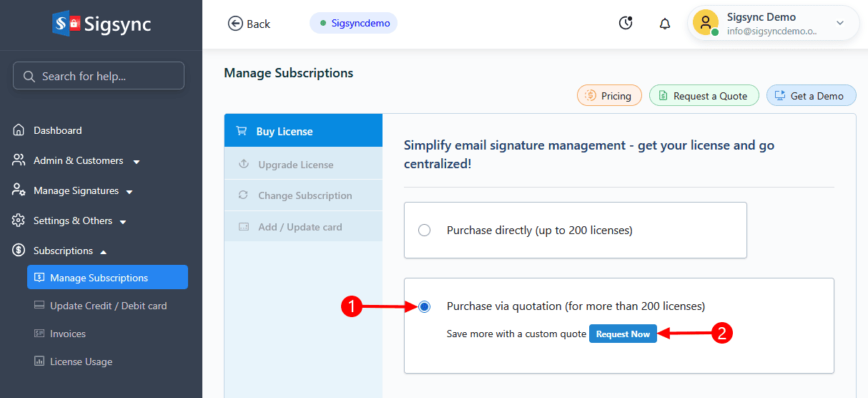Screen dimensions: 868x398
Task: Click the Sigsync logo
Action: (x=102, y=24)
